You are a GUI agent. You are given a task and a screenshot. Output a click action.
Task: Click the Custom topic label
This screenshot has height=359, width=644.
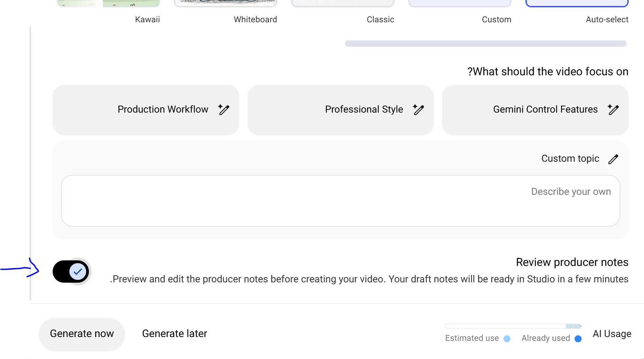(570, 159)
